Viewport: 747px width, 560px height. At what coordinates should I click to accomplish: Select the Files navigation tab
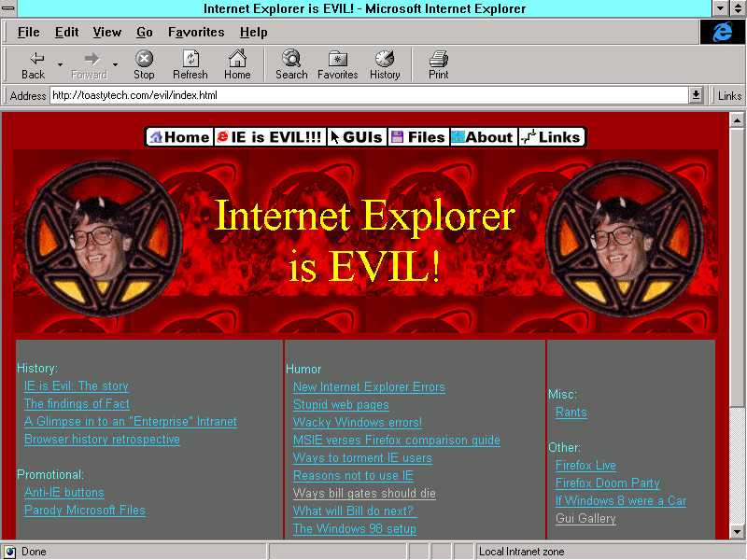pyautogui.click(x=418, y=137)
